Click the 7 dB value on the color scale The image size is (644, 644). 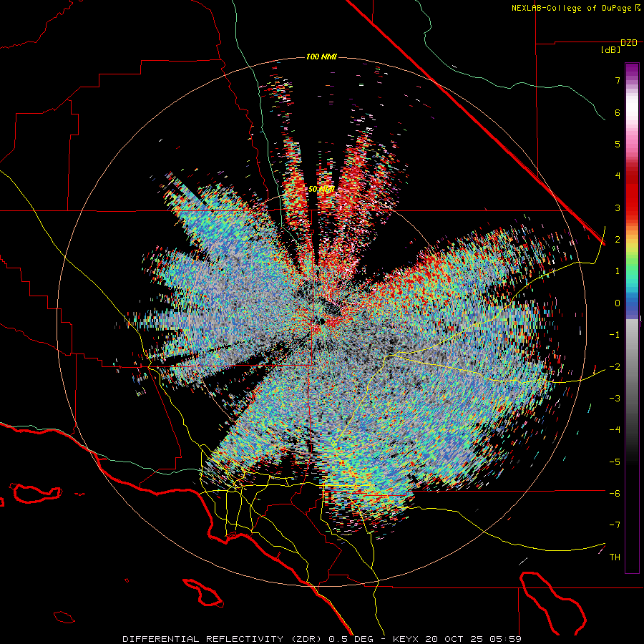coord(618,80)
